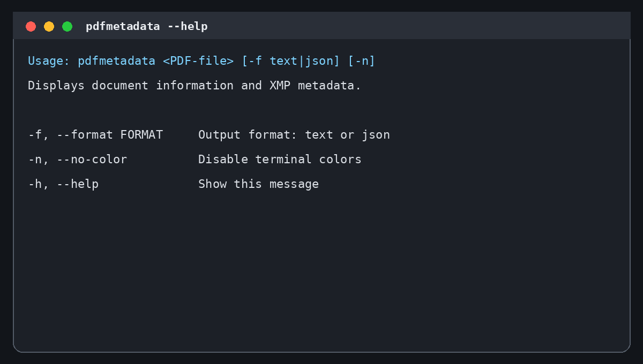Click the '[-n]' option in the usage line

tap(362, 61)
